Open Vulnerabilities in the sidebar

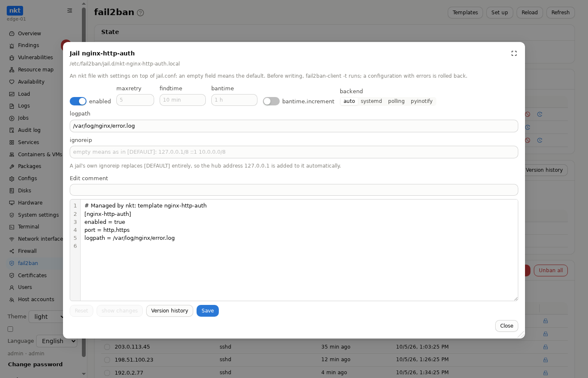tap(35, 58)
